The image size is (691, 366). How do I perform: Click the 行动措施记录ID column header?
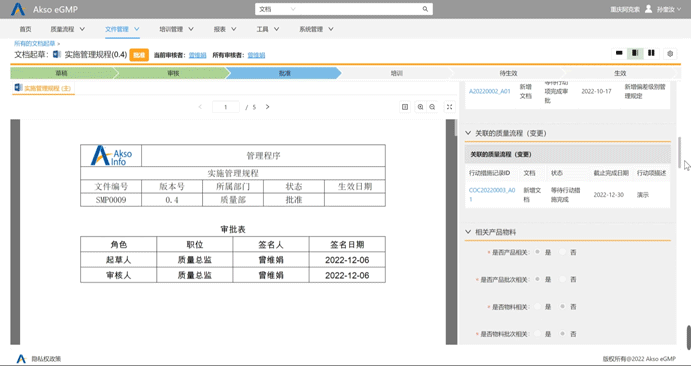(490, 173)
